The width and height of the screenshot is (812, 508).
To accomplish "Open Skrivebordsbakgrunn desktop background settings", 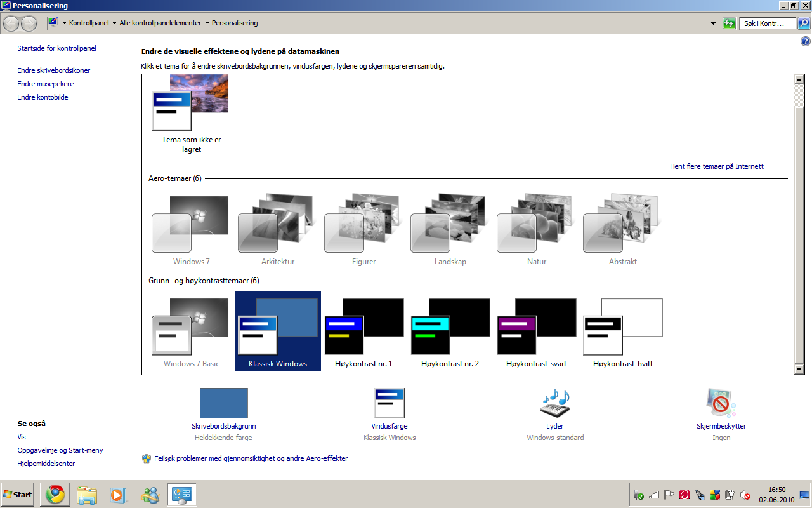I will point(223,415).
